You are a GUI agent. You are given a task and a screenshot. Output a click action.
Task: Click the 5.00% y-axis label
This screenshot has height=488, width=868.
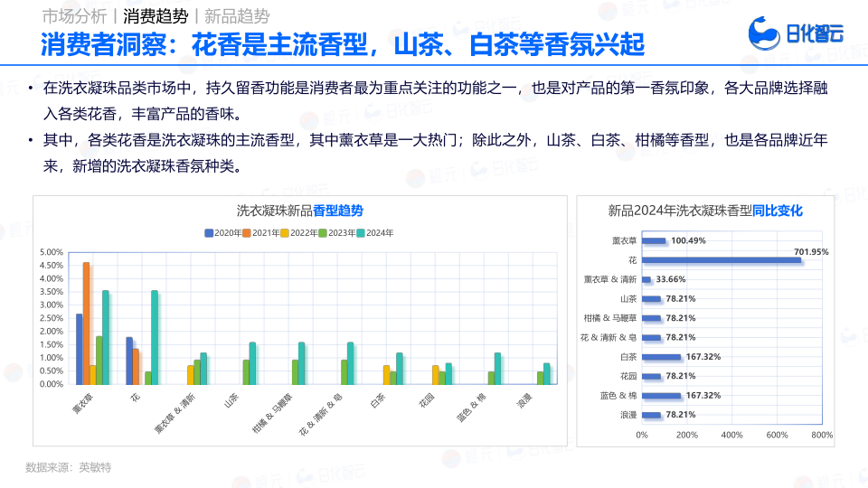[52, 252]
